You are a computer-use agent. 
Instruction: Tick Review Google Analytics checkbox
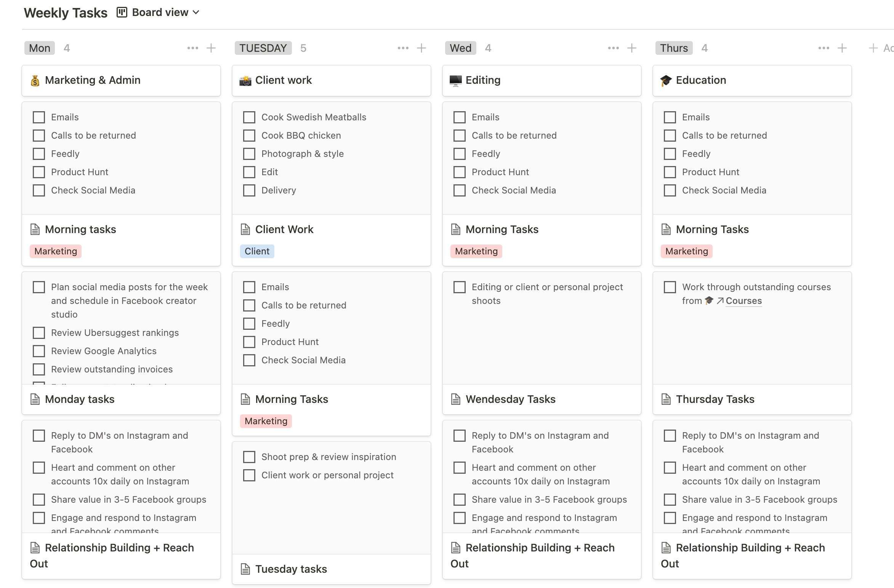coord(39,351)
